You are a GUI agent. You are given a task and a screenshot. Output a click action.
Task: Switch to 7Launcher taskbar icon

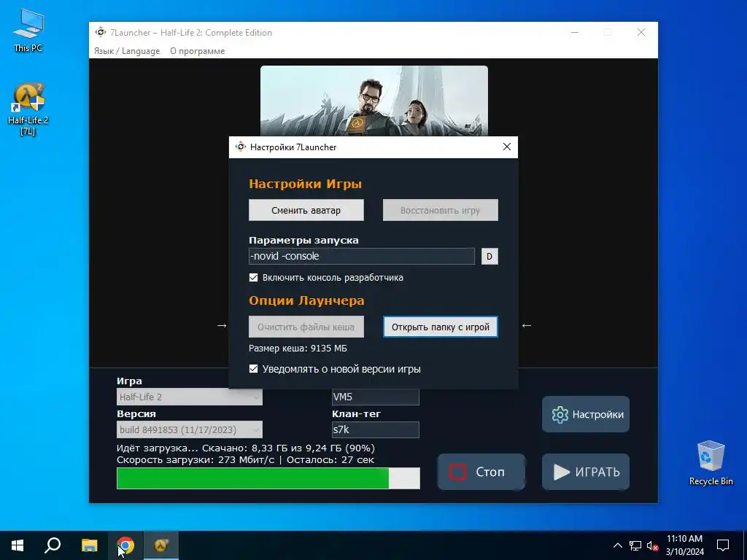pos(161,545)
